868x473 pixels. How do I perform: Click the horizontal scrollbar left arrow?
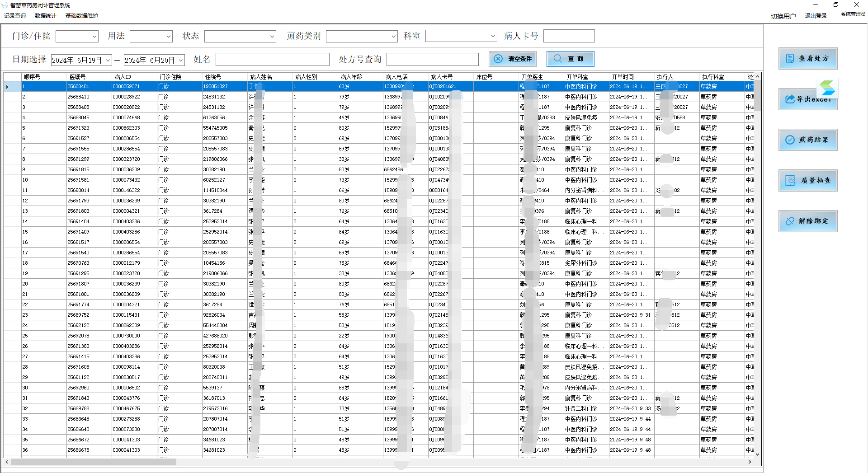point(7,462)
